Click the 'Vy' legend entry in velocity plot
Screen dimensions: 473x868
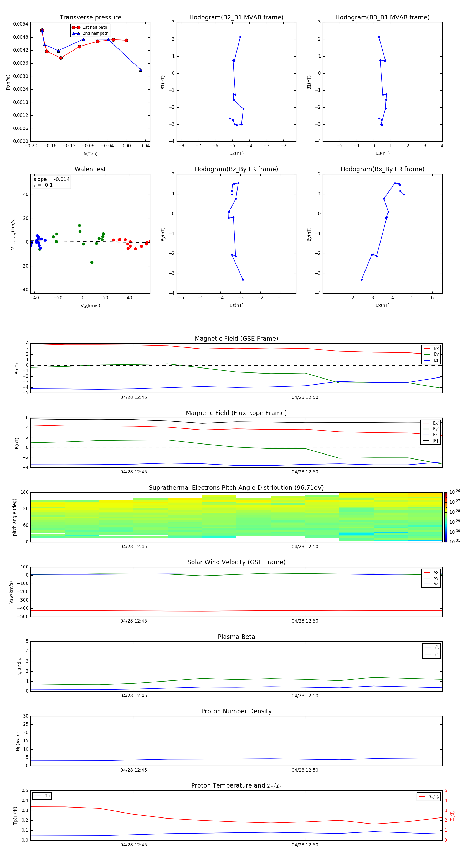point(431,578)
